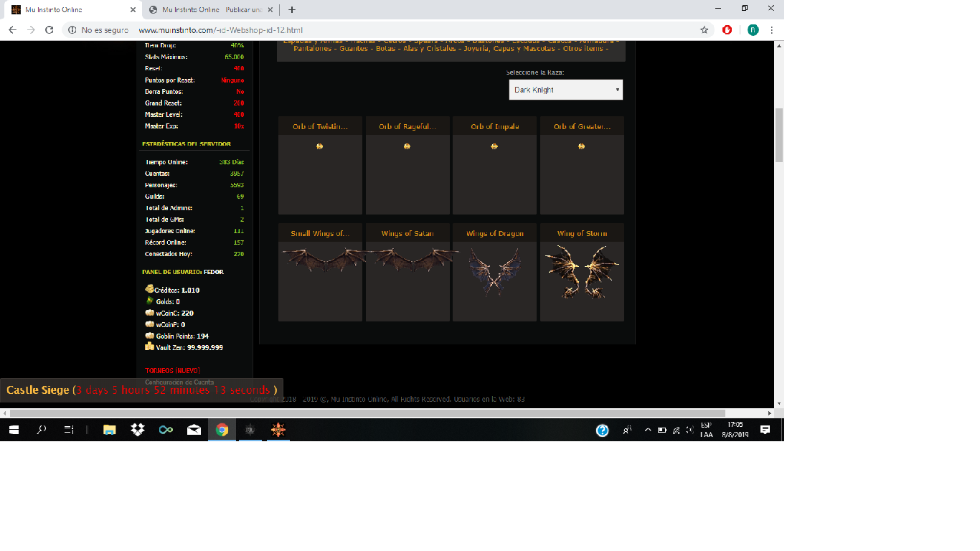Open Dropbox from the taskbar
The width and height of the screenshot is (980, 551).
tap(138, 430)
